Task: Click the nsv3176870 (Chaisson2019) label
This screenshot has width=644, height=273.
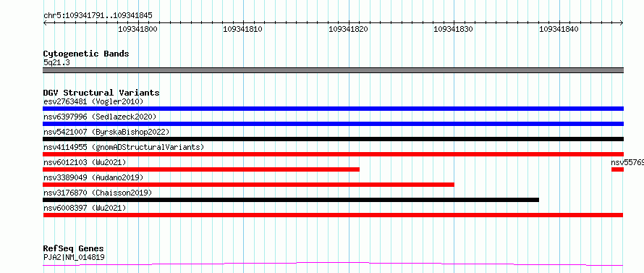Action: coord(98,193)
